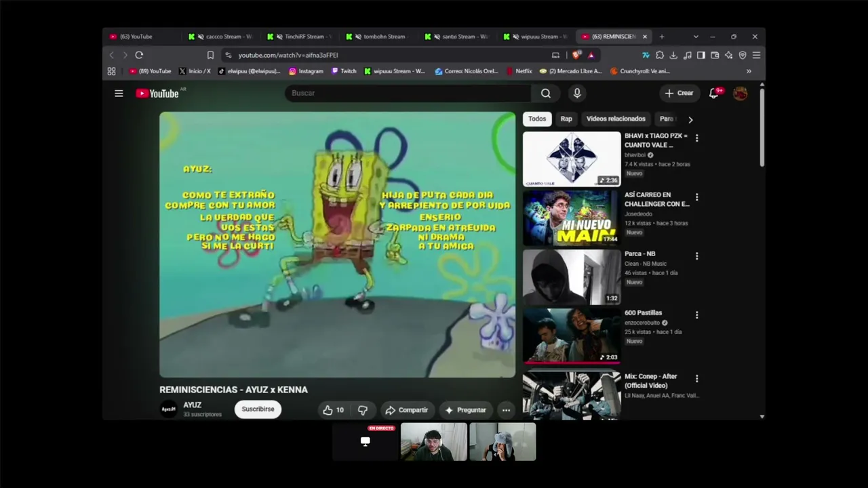Dislike the REMINISCIENCIAS video

(363, 410)
